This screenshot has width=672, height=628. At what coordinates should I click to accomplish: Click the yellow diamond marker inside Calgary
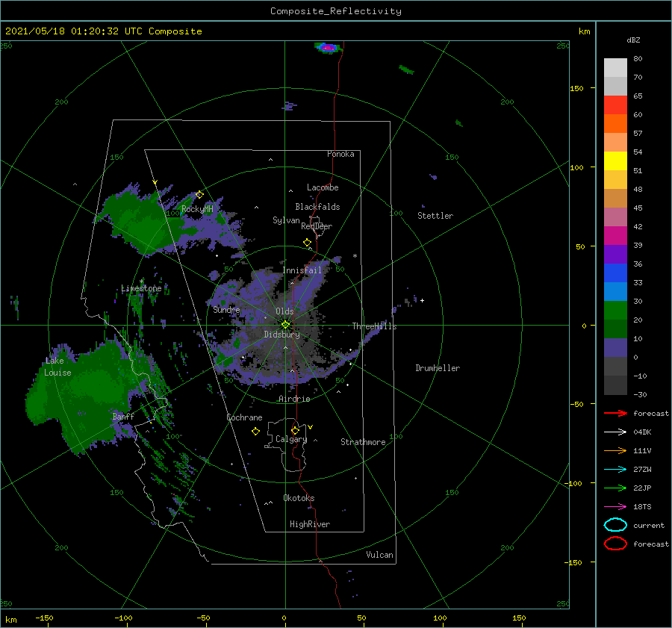tap(295, 430)
